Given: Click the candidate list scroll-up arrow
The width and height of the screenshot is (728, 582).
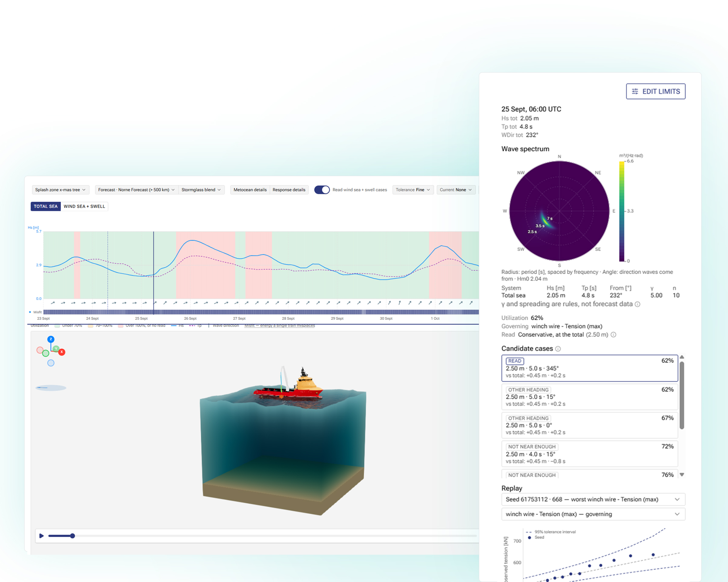Looking at the screenshot, I should coord(682,357).
